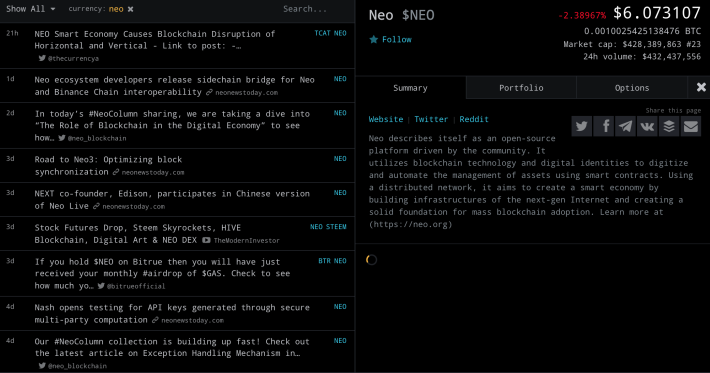Click the STEEM currency tag
The image size is (710, 373).
tap(336, 227)
